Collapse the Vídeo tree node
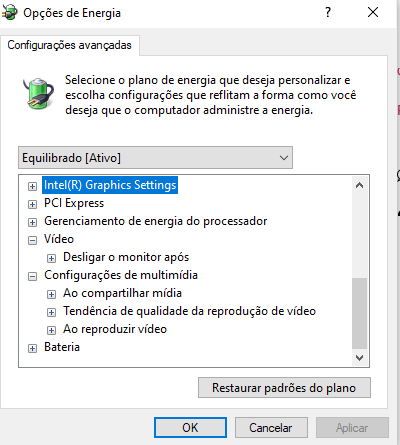 pos(32,240)
